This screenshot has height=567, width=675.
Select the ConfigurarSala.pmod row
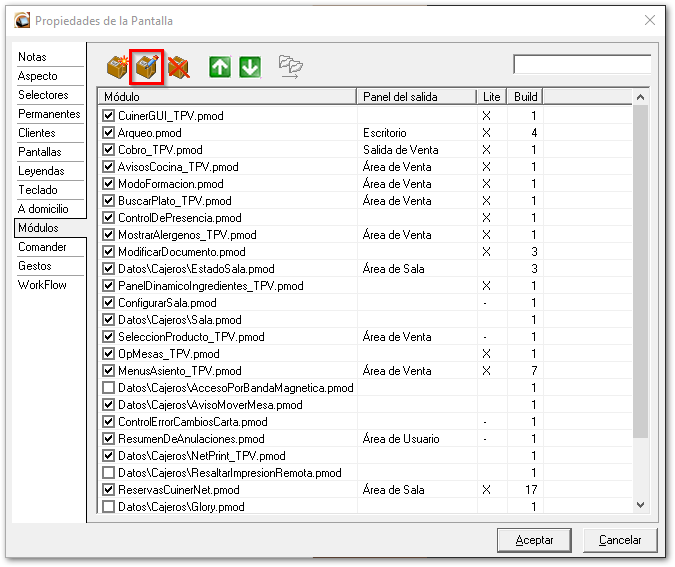click(365, 303)
